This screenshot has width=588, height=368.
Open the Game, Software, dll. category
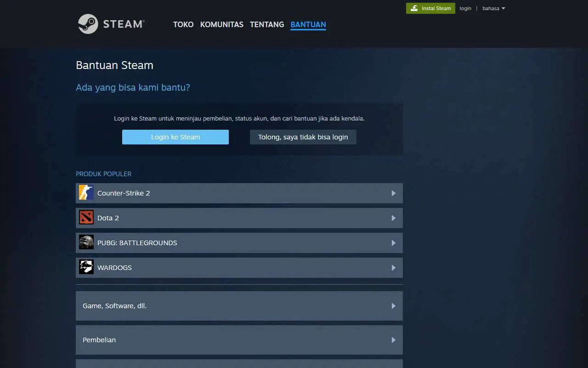[x=239, y=306]
